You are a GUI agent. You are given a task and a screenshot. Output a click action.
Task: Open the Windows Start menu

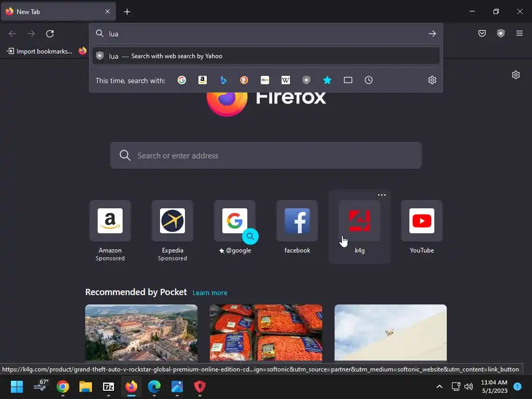17,387
